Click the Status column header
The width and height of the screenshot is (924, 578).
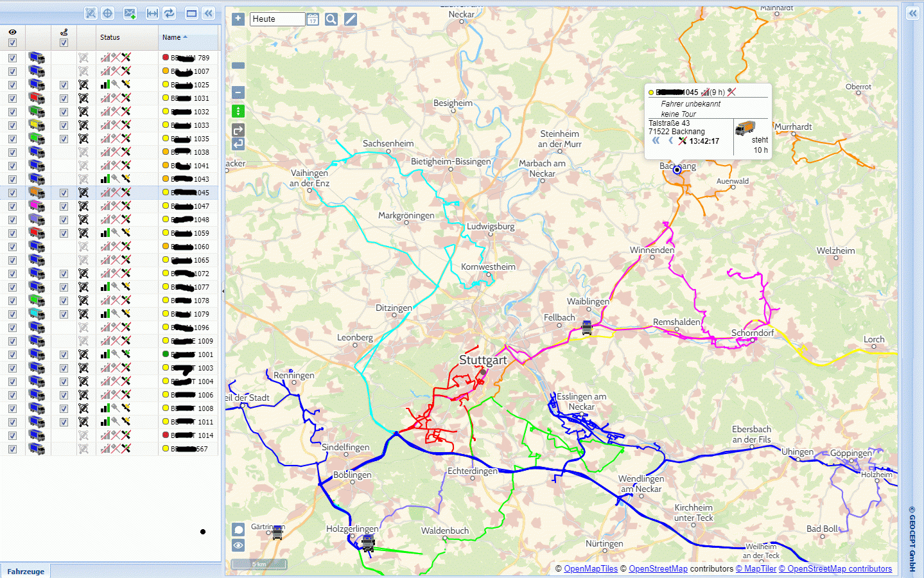point(110,37)
